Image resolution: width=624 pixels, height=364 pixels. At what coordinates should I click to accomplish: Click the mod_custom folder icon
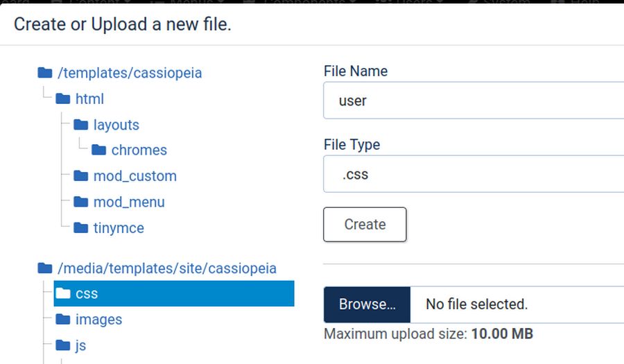click(81, 176)
